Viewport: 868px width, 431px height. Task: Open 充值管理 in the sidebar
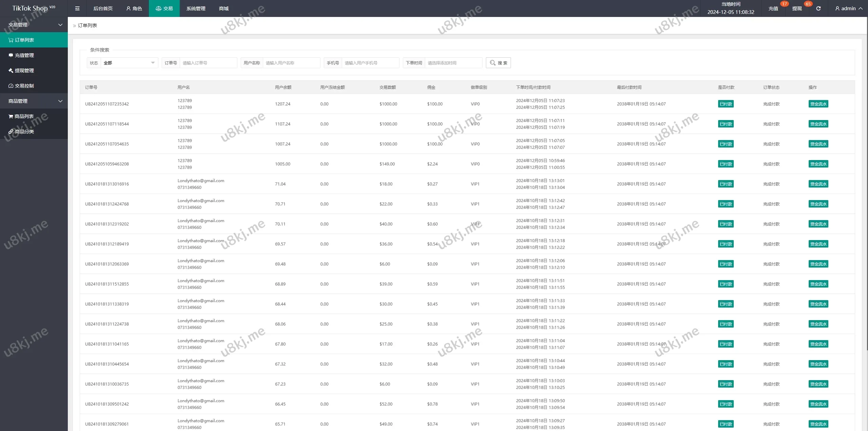click(x=24, y=55)
